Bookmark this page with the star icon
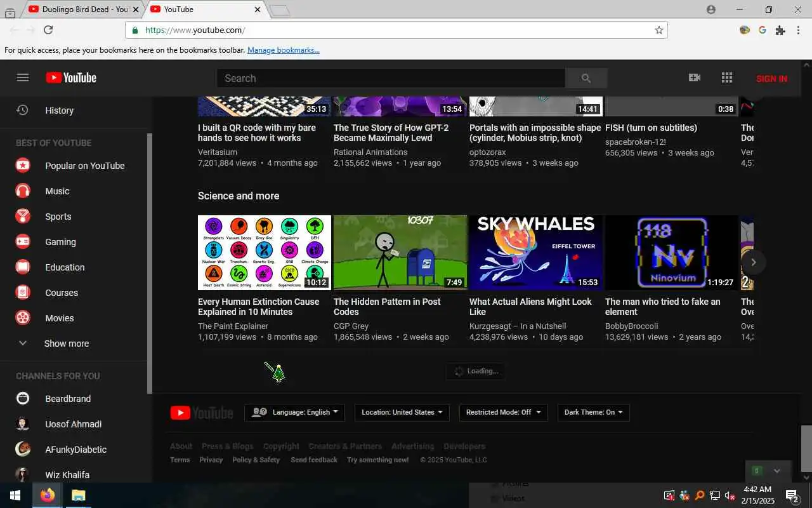The width and height of the screenshot is (812, 508). click(659, 30)
